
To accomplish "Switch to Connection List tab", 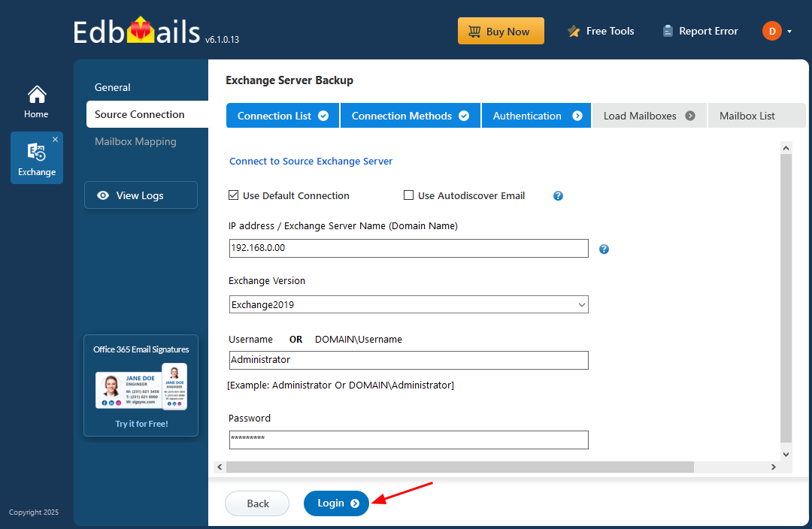I will [x=283, y=116].
